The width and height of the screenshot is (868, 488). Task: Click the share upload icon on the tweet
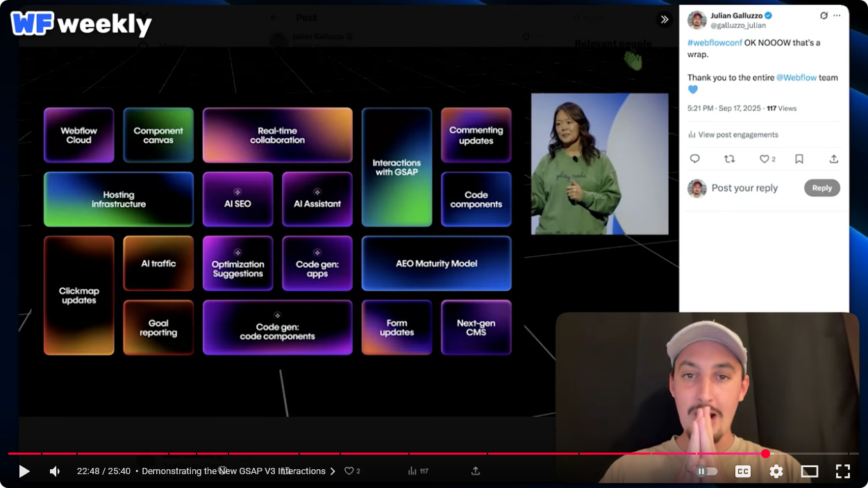[834, 159]
